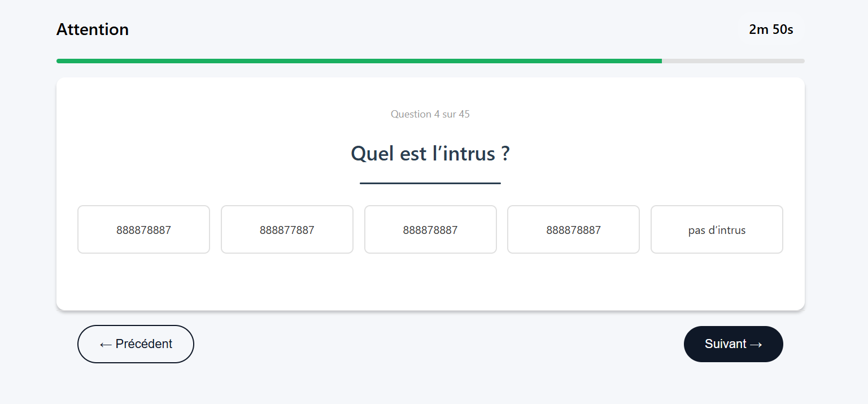This screenshot has width=868, height=404.
Task: Click the word "Précédent" in the outlined button
Action: [144, 344]
